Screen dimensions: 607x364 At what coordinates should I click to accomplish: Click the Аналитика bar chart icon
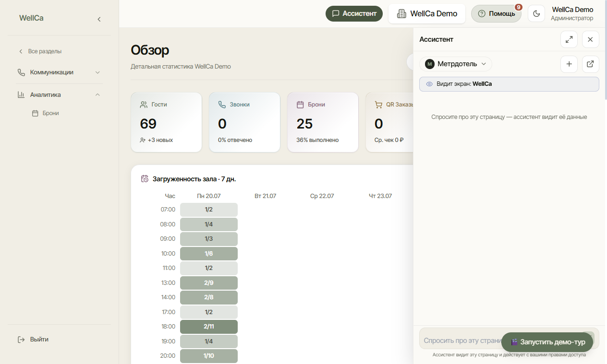point(21,94)
